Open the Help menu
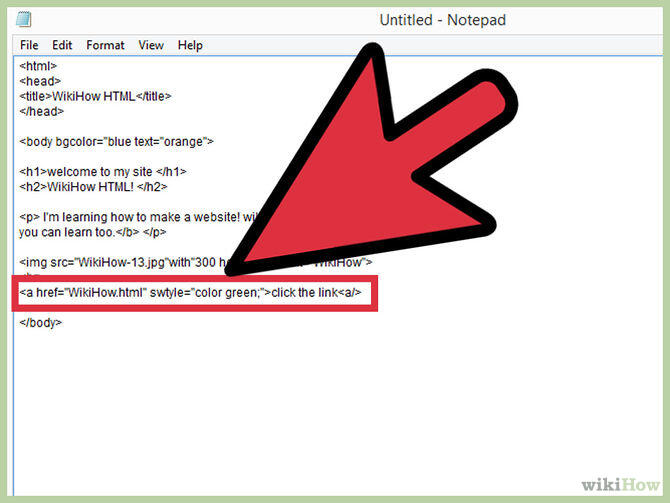The height and width of the screenshot is (503, 670). (190, 45)
